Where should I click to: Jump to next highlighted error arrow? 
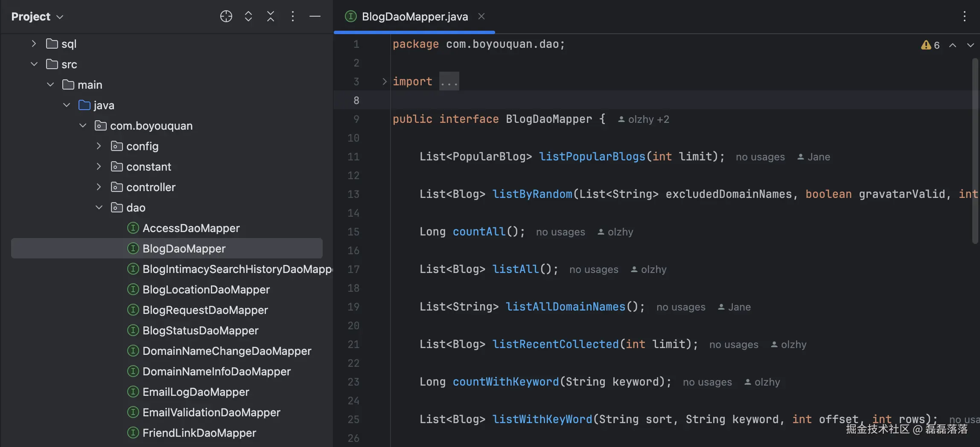pos(970,45)
